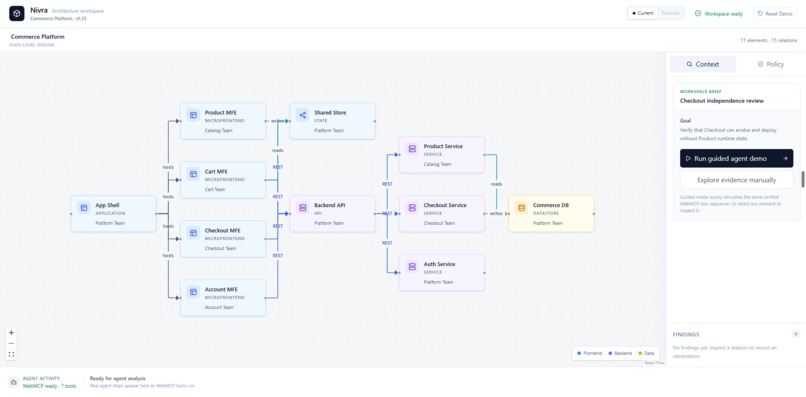Image resolution: width=806 pixels, height=397 pixels.
Task: Click the Account MFE node icon
Action: coord(193,292)
